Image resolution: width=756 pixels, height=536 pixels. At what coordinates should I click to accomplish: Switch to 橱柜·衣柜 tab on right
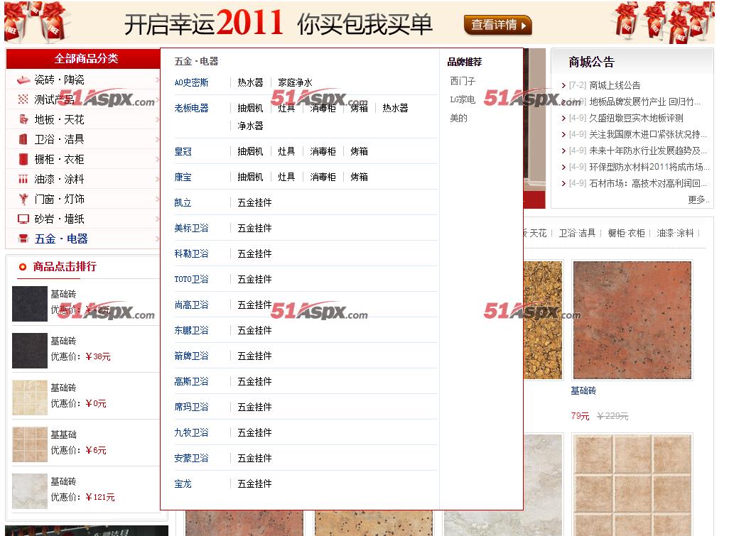(626, 233)
